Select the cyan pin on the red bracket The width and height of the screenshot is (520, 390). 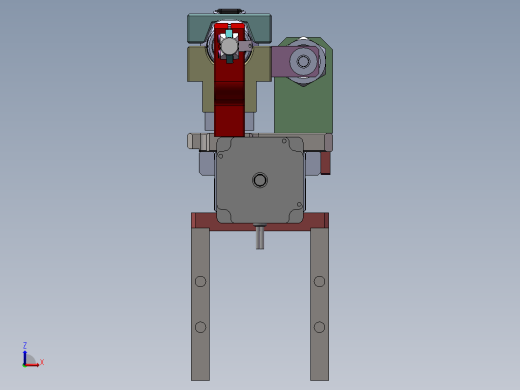pyautogui.click(x=229, y=33)
